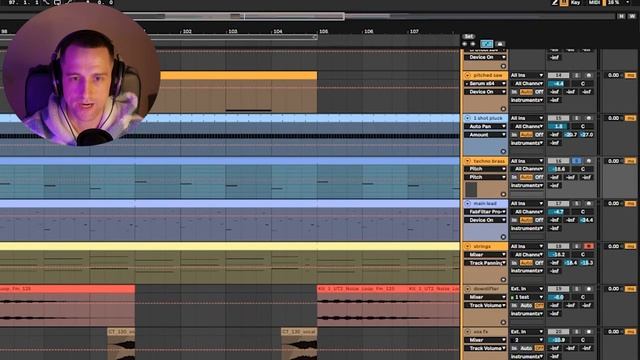
Task: Add automation lane on 1 shot pluck
Action: click(x=503, y=151)
